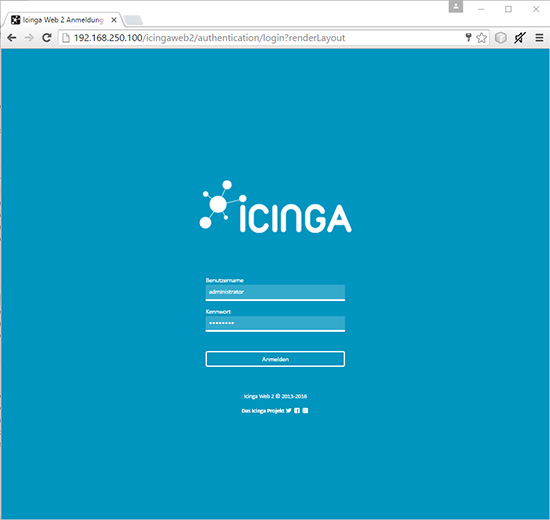
Task: Click the saved password key icon
Action: [468, 38]
